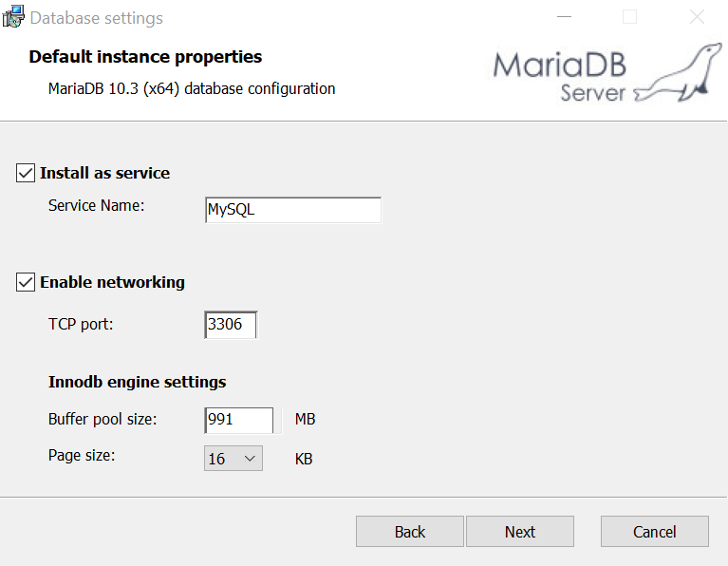This screenshot has height=566, width=728.
Task: Click the 'MB' unit label
Action: (305, 419)
